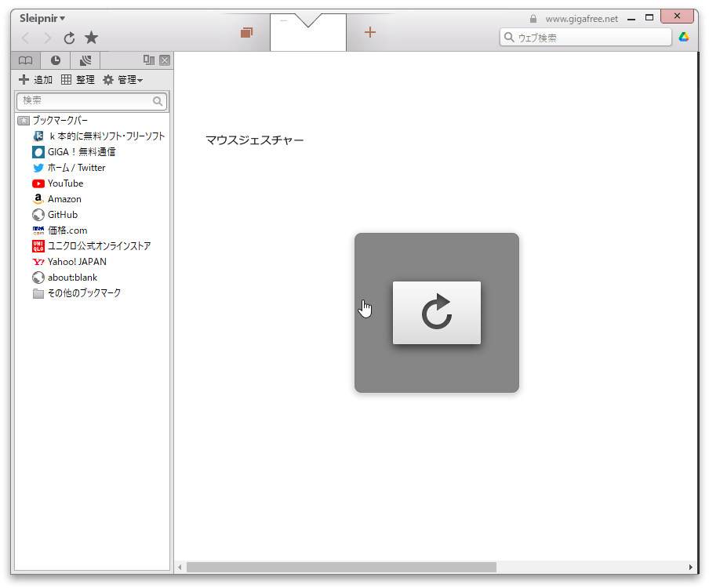Screen dimensions: 709x588
Task: Open the Amazon bookmark
Action: (57, 199)
